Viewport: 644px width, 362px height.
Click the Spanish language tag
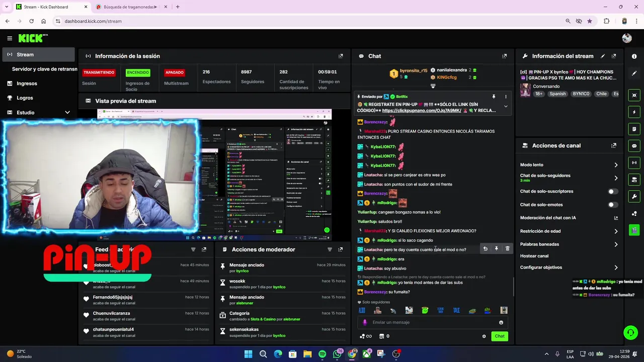point(557,94)
